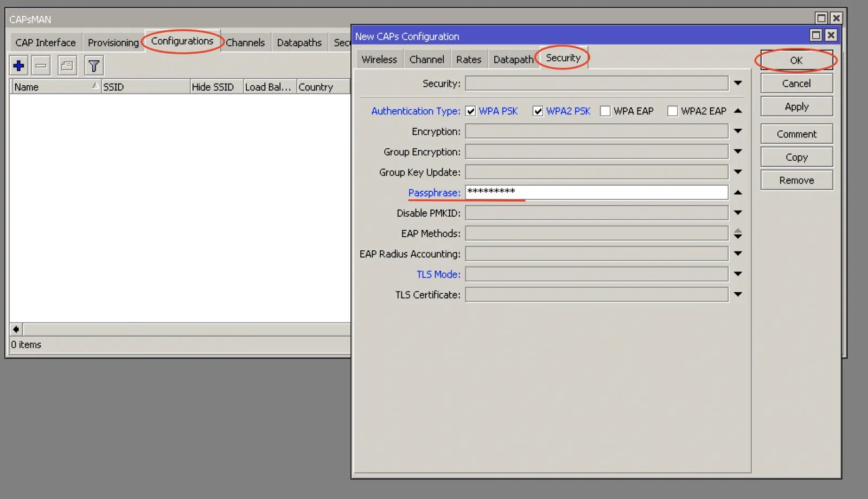Switch to the Datapaths tab

pyautogui.click(x=299, y=42)
